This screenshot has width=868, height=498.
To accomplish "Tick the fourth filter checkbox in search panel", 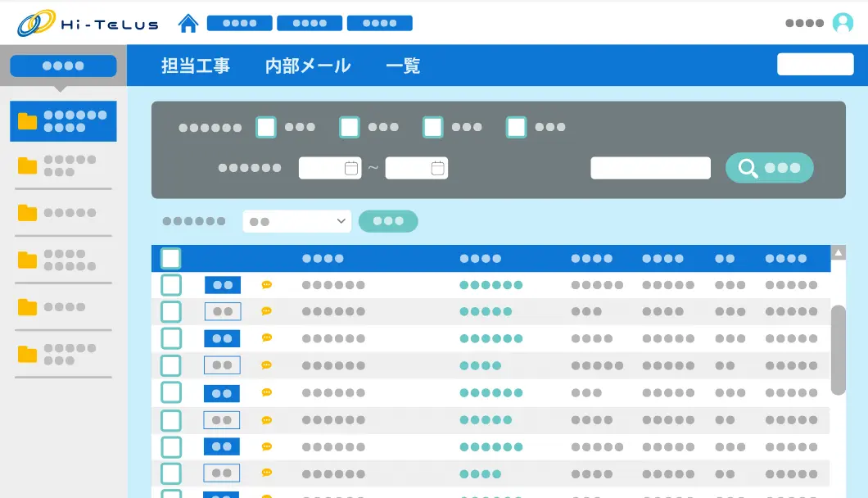I will tap(517, 127).
